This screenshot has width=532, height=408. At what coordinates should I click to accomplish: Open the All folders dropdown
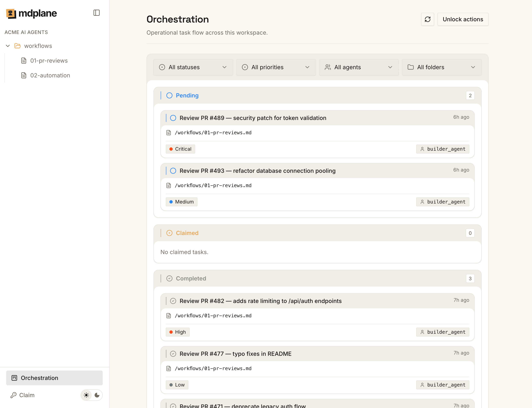click(442, 67)
